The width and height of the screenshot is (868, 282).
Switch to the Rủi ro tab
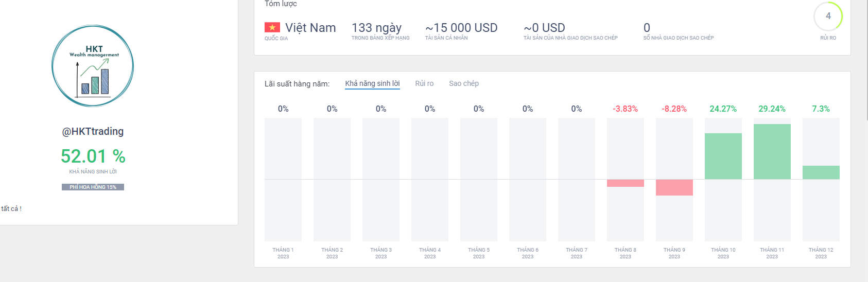click(424, 83)
